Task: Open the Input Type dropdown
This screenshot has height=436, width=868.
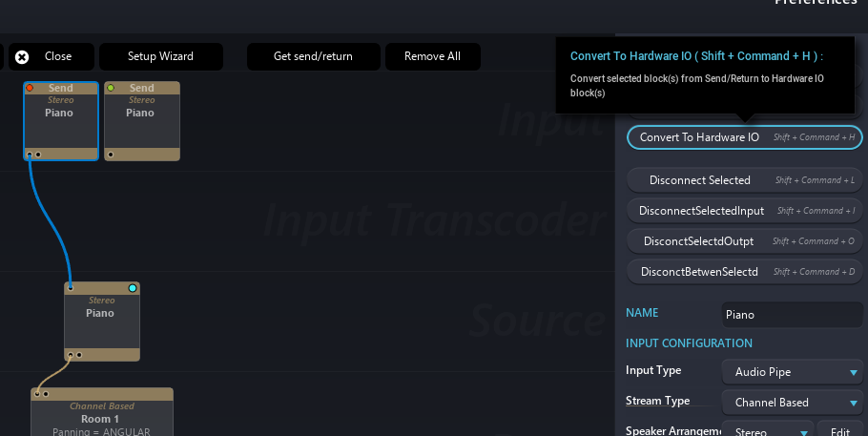Action: (x=792, y=372)
